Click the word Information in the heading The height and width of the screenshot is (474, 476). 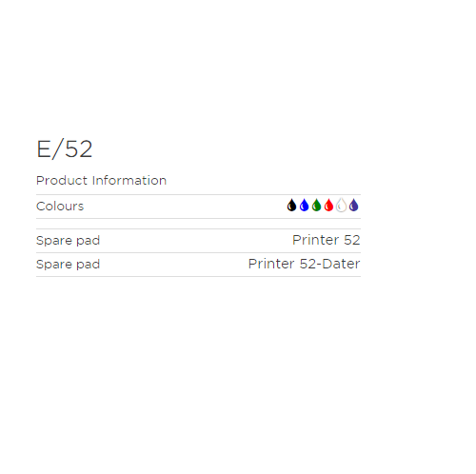[x=129, y=181]
